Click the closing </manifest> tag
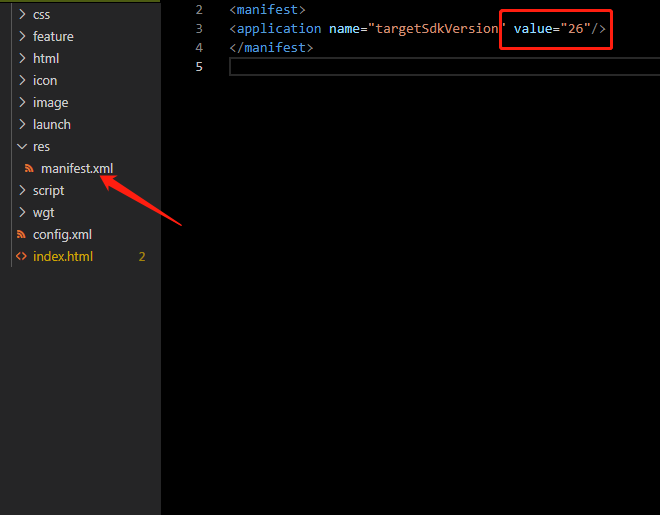This screenshot has height=515, width=660. coord(271,47)
